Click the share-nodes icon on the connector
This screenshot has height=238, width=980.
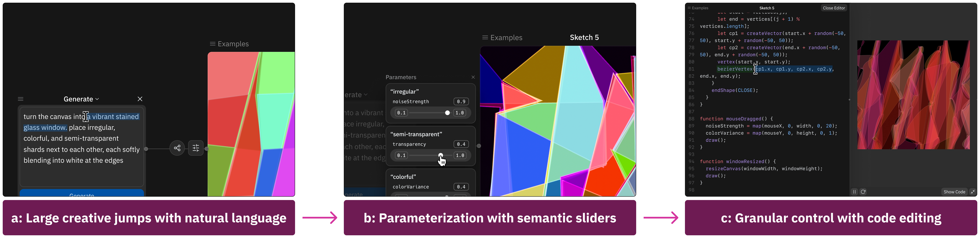point(177,148)
